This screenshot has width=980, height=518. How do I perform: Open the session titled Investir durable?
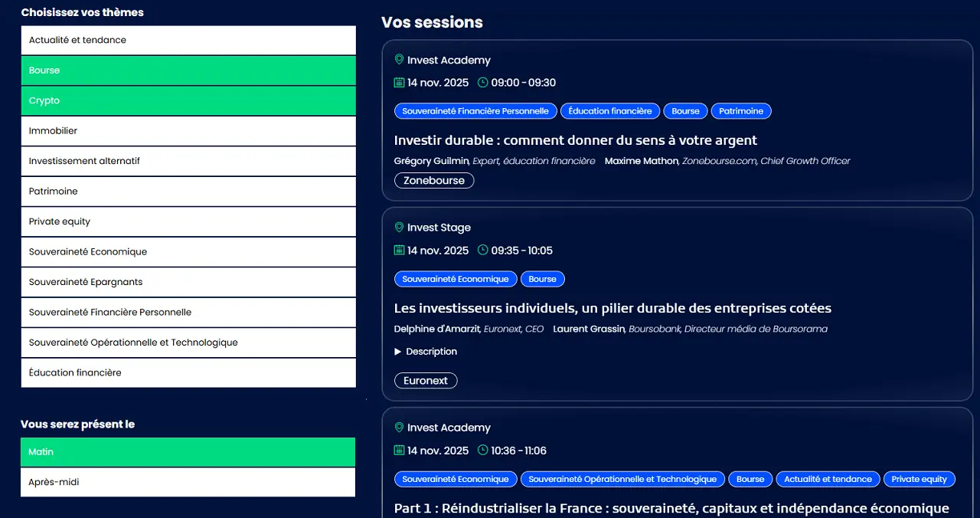(575, 140)
